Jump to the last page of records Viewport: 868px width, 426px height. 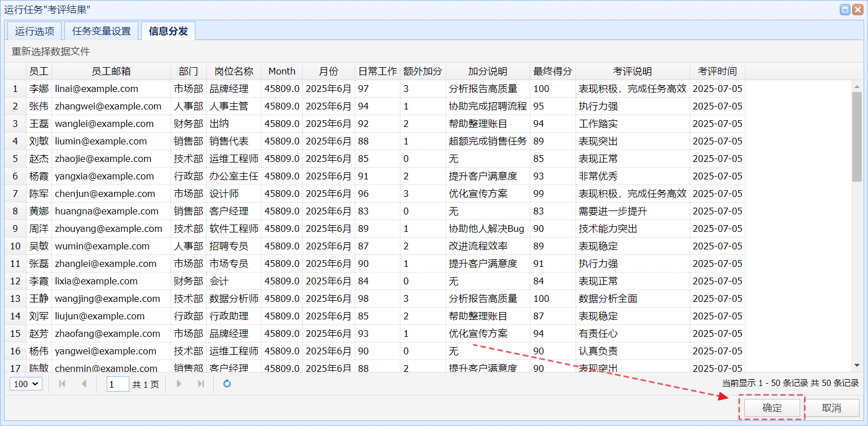tap(200, 384)
